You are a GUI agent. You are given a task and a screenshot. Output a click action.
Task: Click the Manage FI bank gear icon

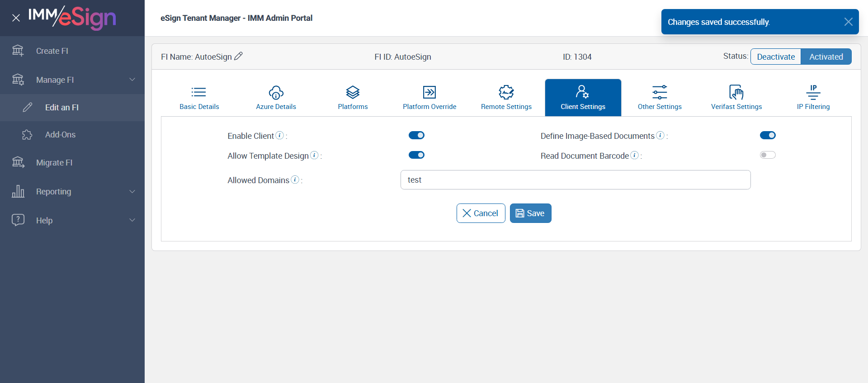[18, 80]
